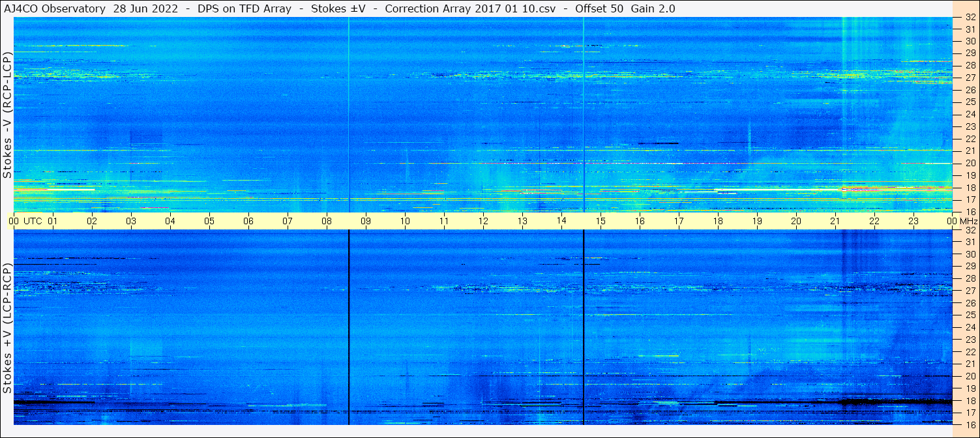Screen dimensions: 980x438
Task: Select the 20 MHz label of the Stokes -V panel
Action: click(970, 163)
